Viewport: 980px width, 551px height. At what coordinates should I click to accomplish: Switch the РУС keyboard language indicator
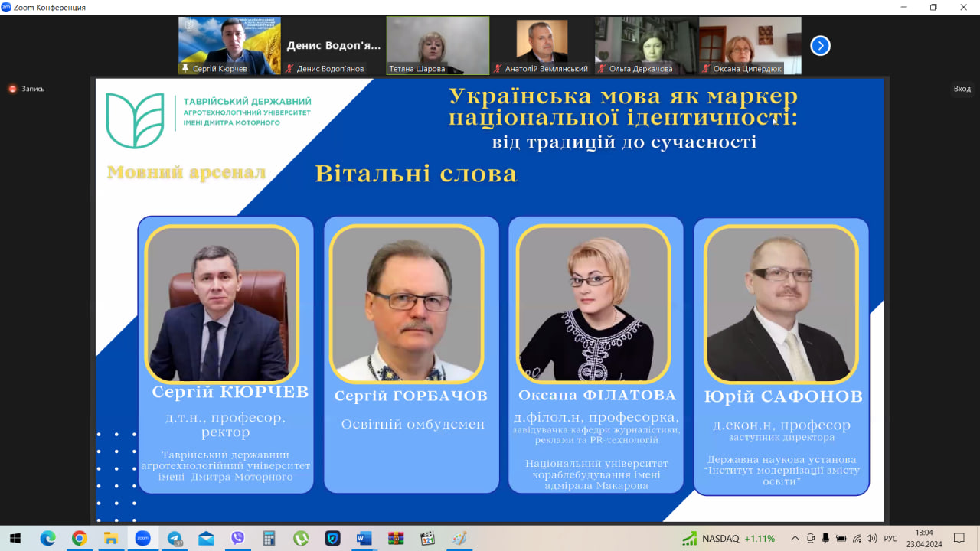tap(890, 539)
